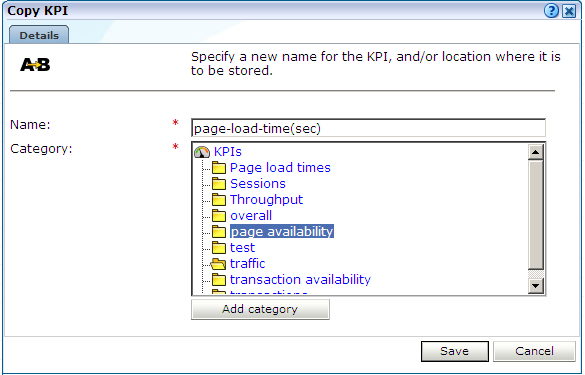585x375 pixels.
Task: Click the category list scroll down arrow
Action: [536, 286]
